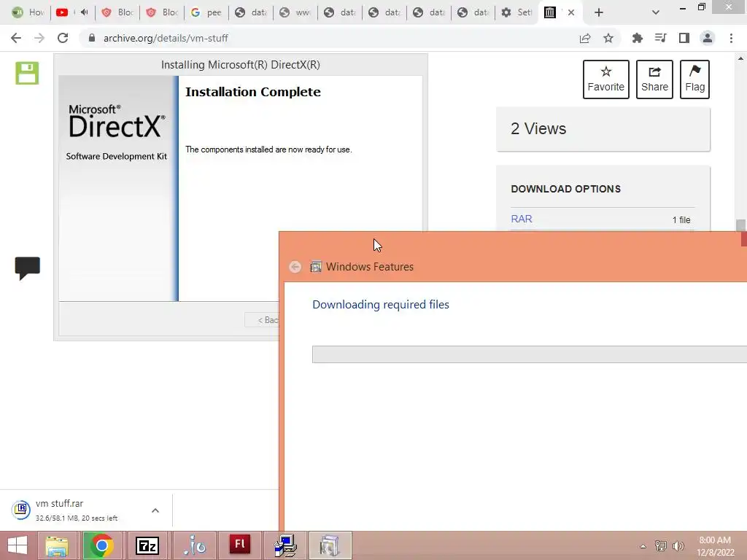Image resolution: width=747 pixels, height=560 pixels.
Task: Switch to the Google 'pee' search tab
Action: coord(206,12)
